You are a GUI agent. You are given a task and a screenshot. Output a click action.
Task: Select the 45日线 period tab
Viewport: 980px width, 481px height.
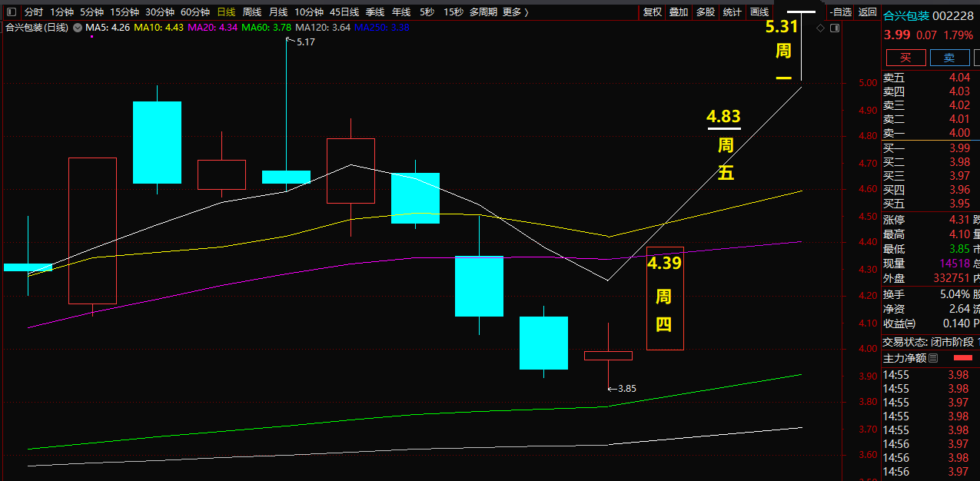(x=344, y=12)
